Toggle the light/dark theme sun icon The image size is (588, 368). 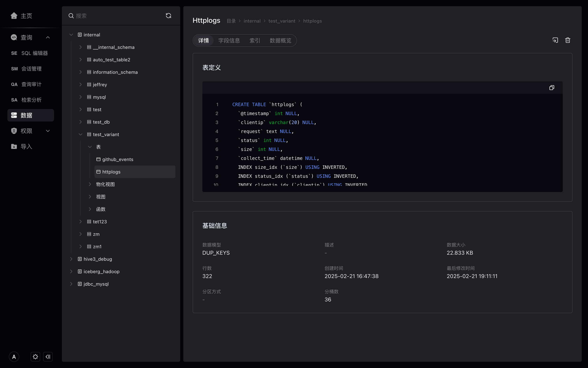click(x=35, y=357)
